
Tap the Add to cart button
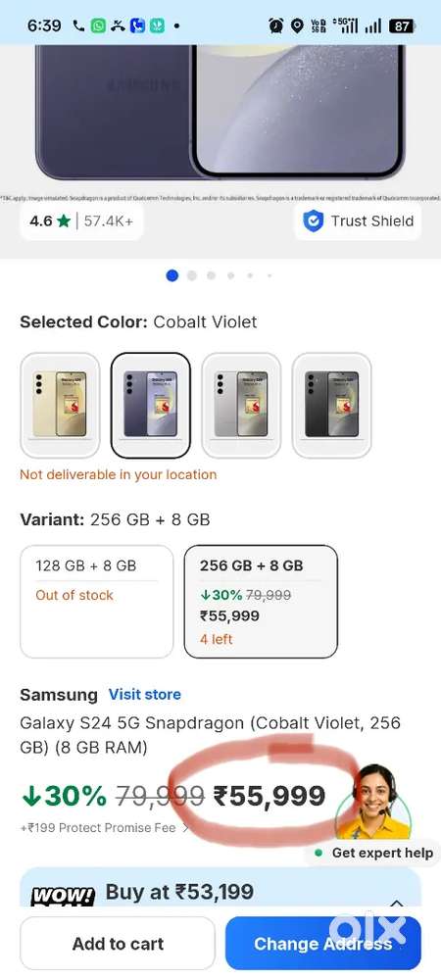pos(118,943)
